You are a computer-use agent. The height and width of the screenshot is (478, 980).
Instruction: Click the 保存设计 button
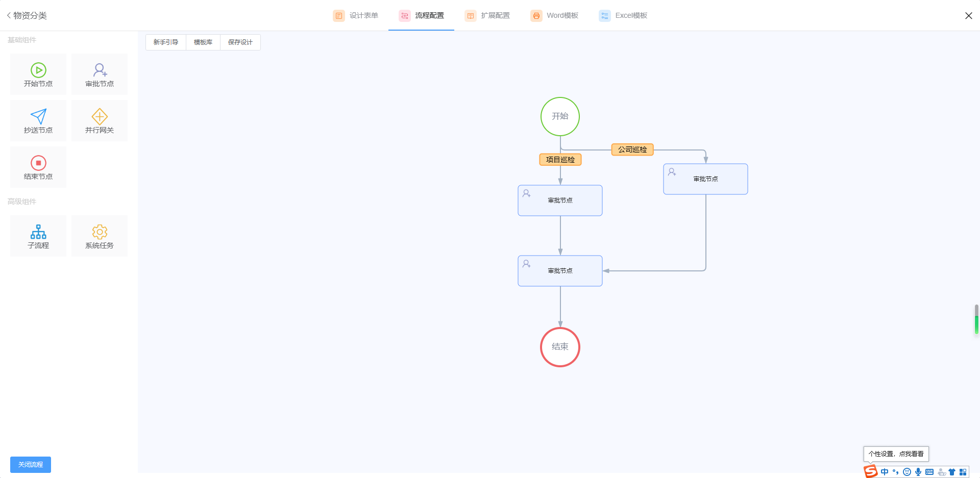240,42
